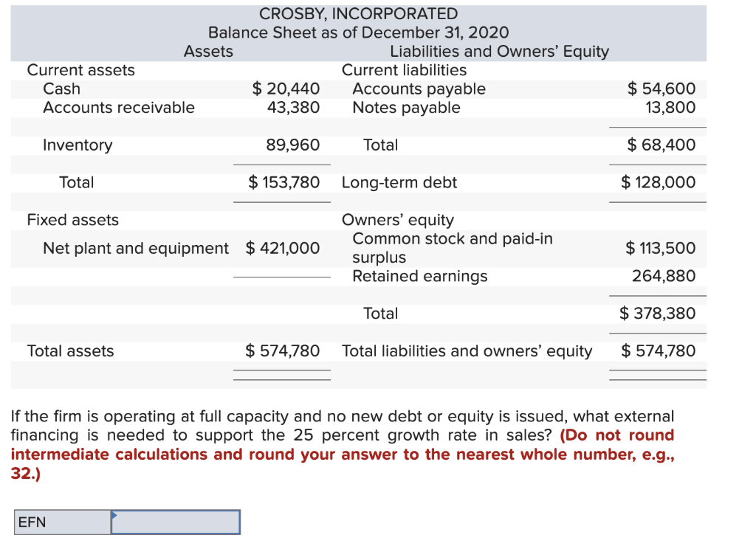Click the CROSBY, INCORPORATED header
Screen dimensions: 756x549
coord(360,13)
